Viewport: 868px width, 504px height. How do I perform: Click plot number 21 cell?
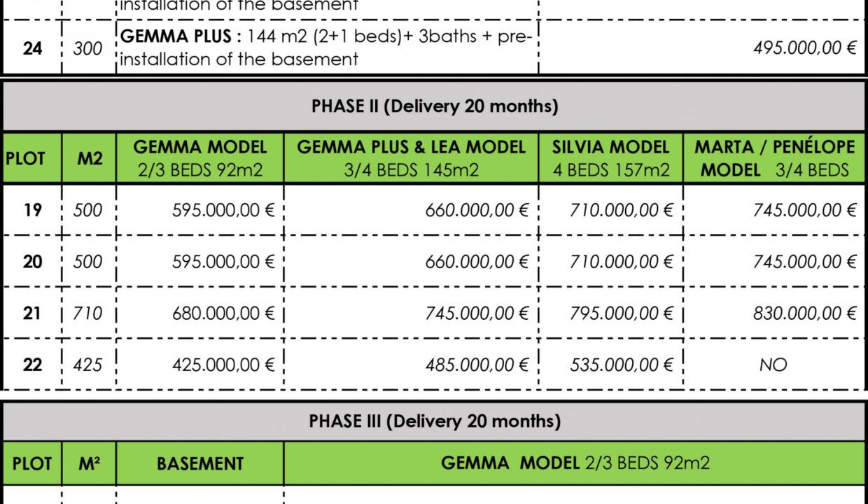pos(33,313)
